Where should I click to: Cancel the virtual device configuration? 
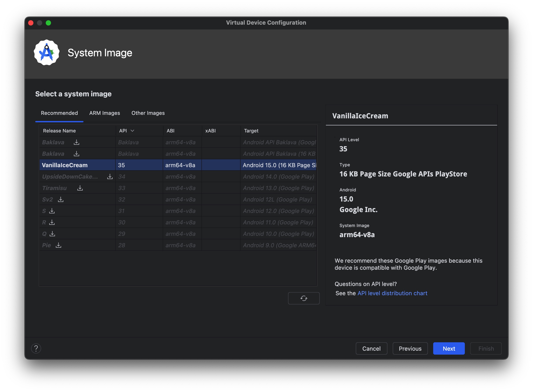(x=371, y=349)
